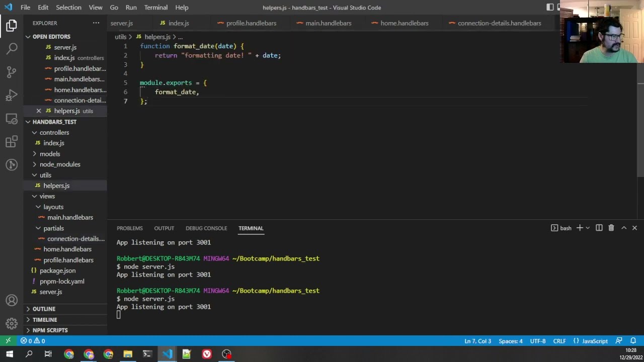Select the bash terminal instance
This screenshot has height=362, width=644.
[561, 228]
